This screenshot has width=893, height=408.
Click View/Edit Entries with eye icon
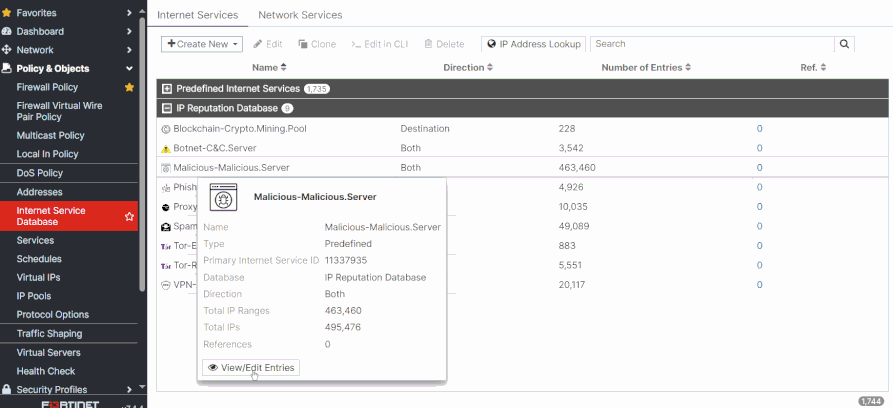251,368
